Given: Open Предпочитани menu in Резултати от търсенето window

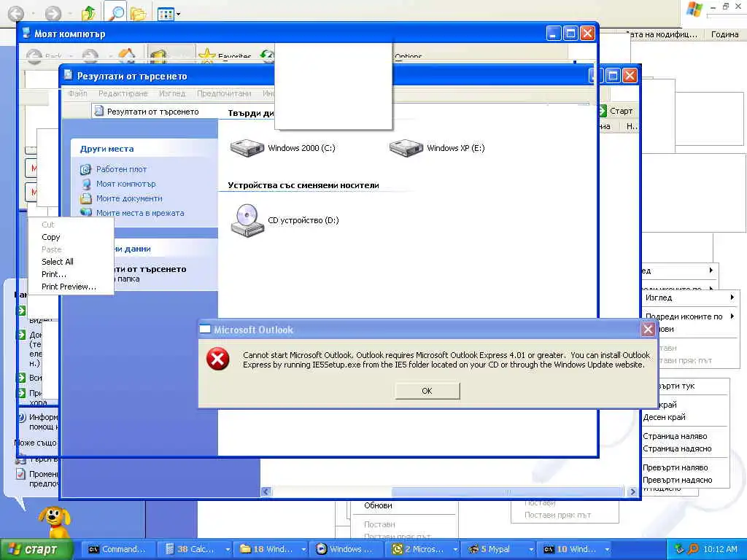Looking at the screenshot, I should click(x=224, y=94).
